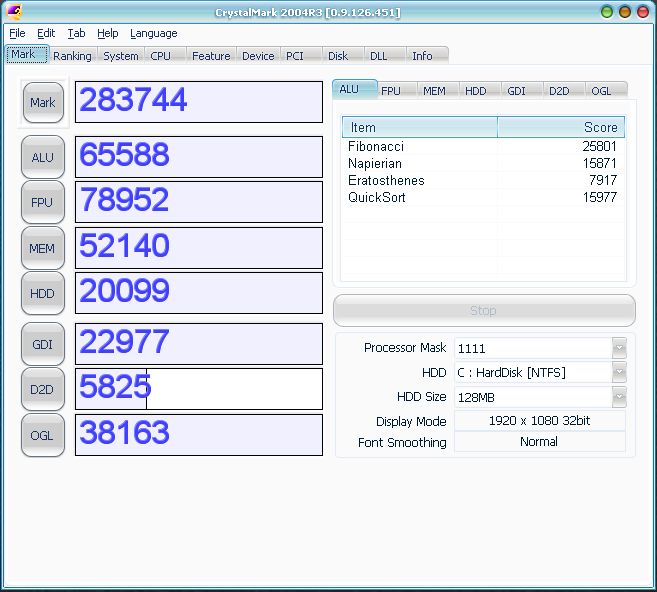
Task: Click the orange maximize window button
Action: (625, 11)
